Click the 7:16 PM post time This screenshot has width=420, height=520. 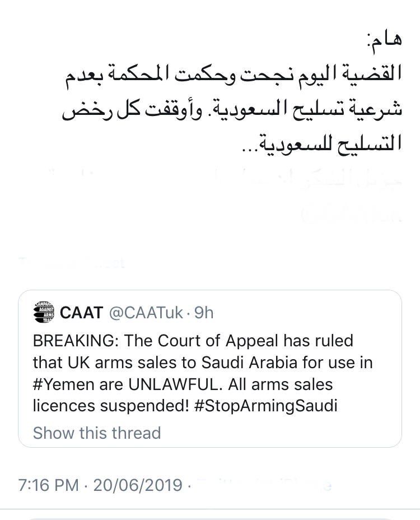48,485
